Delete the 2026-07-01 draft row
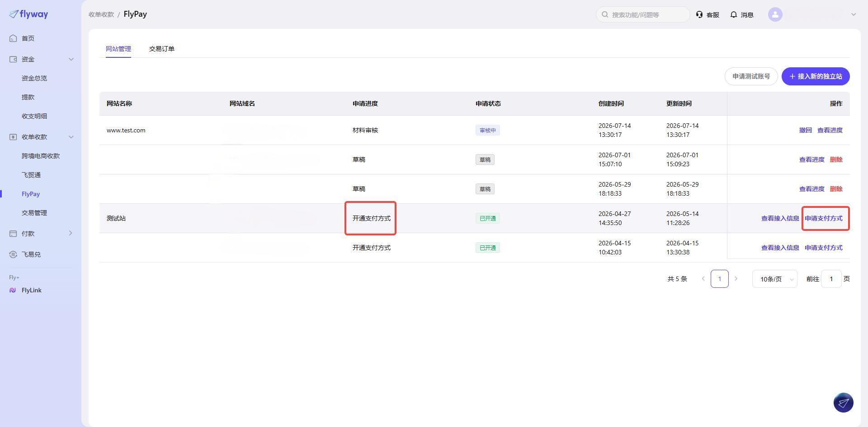 click(x=836, y=160)
